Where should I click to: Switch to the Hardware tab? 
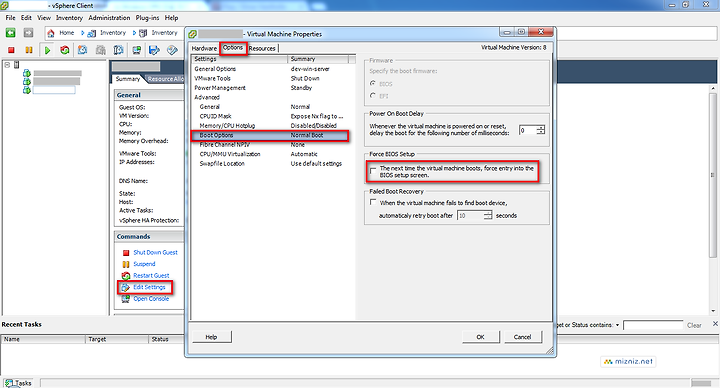click(x=204, y=48)
